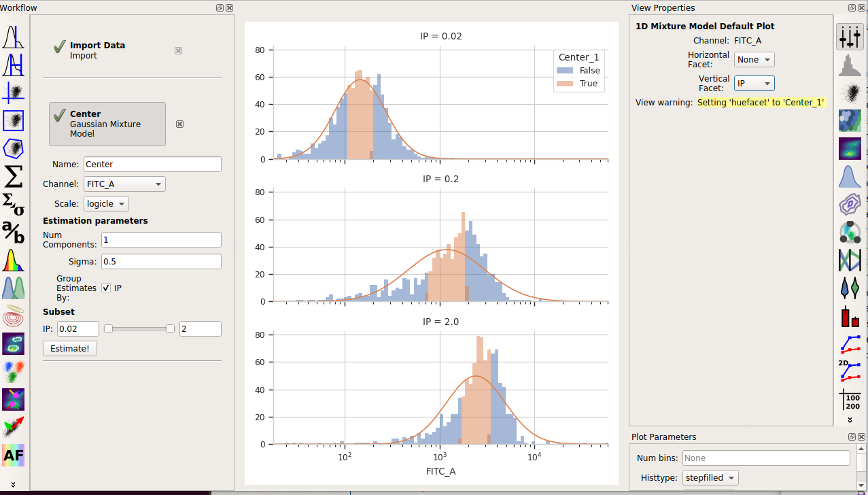Select the histogram view icon
This screenshot has width=868, height=495.
(x=850, y=65)
